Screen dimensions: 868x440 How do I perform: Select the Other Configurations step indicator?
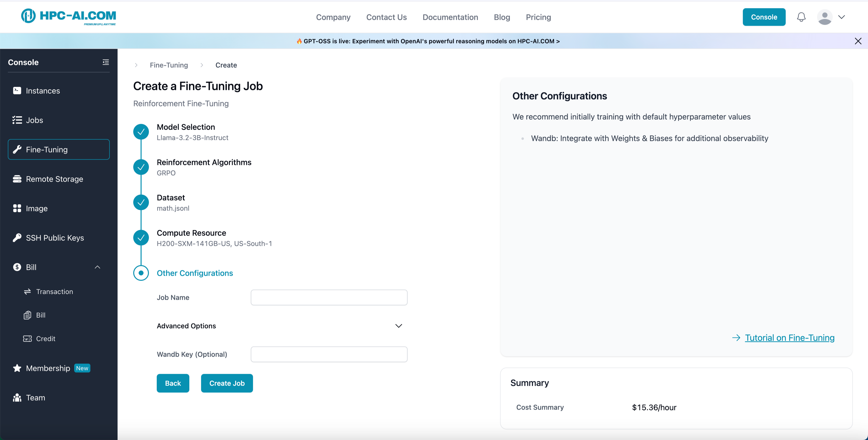point(141,273)
